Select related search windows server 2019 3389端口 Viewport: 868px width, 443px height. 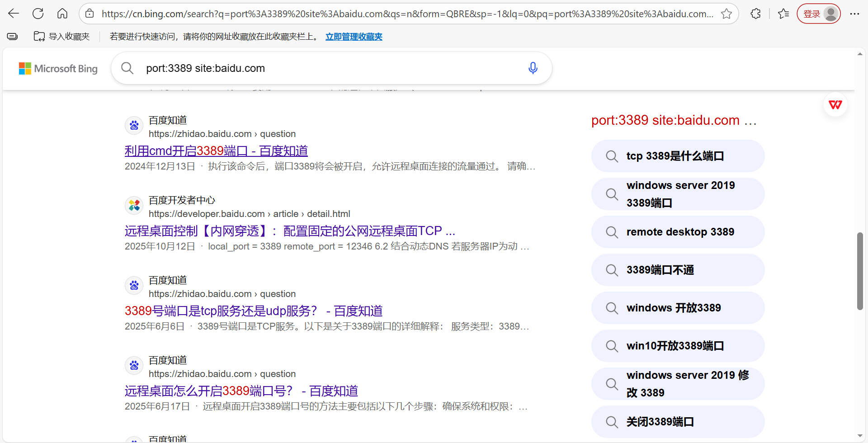tap(678, 194)
